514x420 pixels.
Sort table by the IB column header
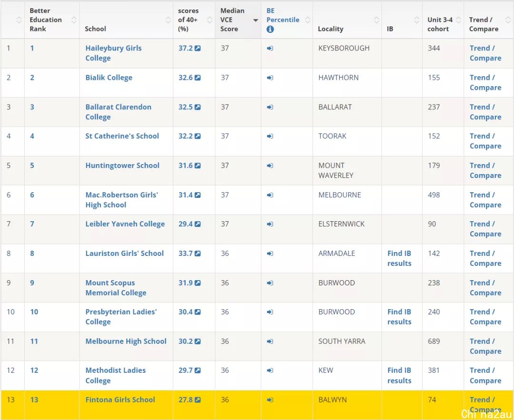point(402,20)
